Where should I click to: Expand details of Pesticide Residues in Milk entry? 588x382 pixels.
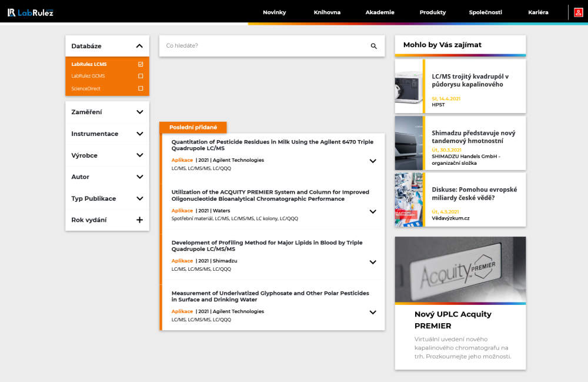[373, 161]
